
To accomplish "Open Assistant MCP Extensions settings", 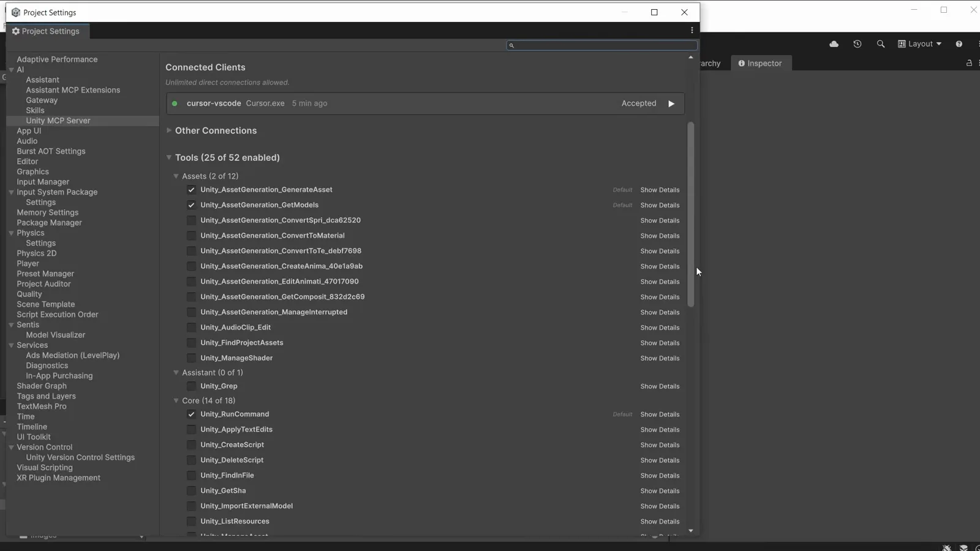I will pos(73,90).
